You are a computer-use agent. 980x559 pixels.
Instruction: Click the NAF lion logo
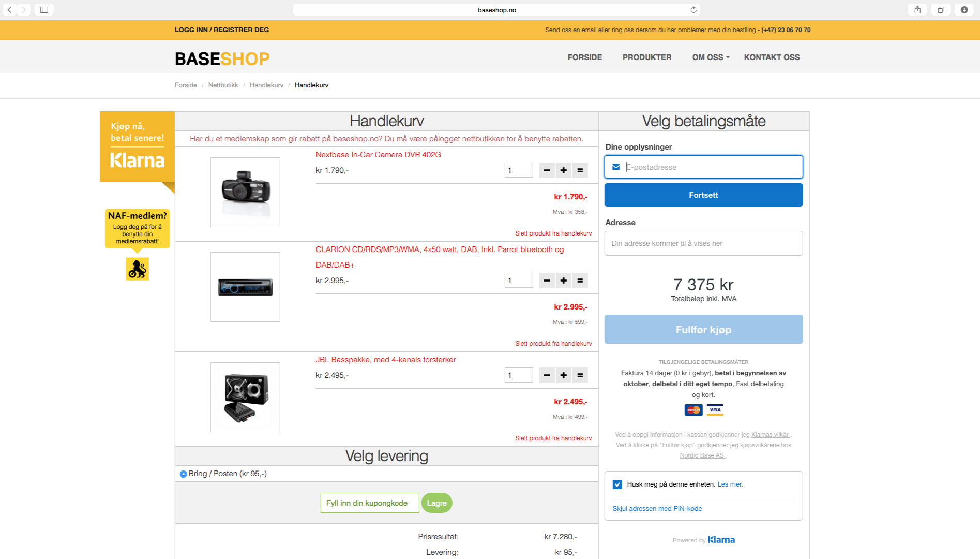pyautogui.click(x=137, y=269)
